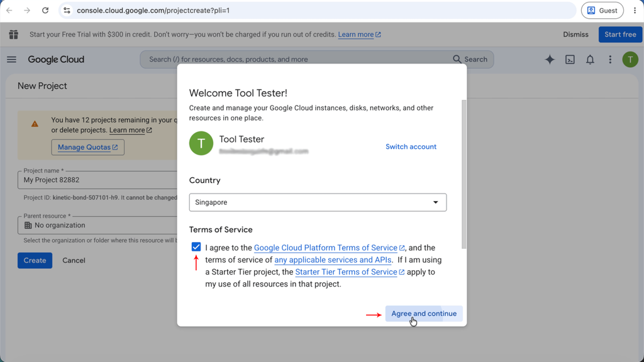Click the Start free button
The height and width of the screenshot is (362, 644).
620,35
